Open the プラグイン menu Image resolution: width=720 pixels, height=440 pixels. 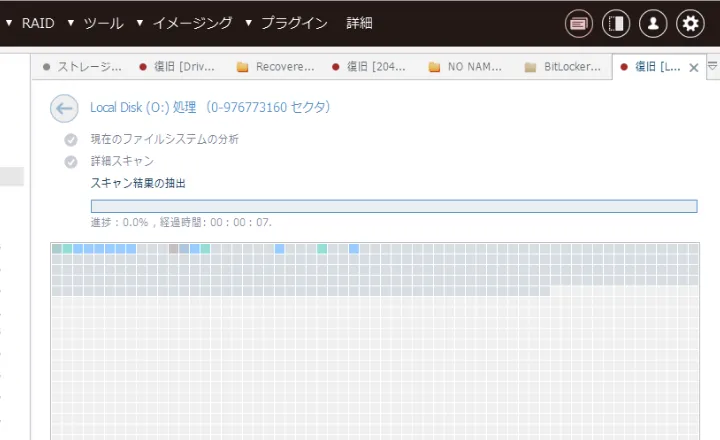point(294,23)
